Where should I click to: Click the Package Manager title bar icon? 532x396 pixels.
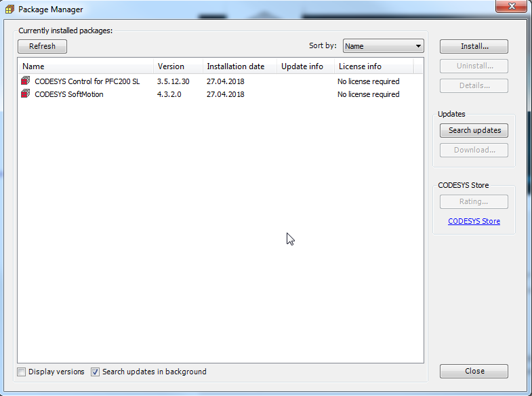point(10,9)
